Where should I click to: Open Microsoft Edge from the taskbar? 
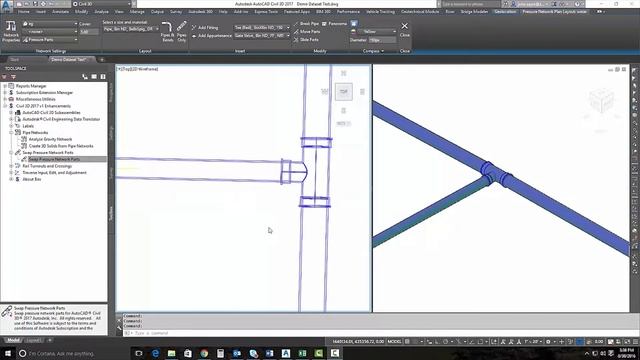click(156, 353)
